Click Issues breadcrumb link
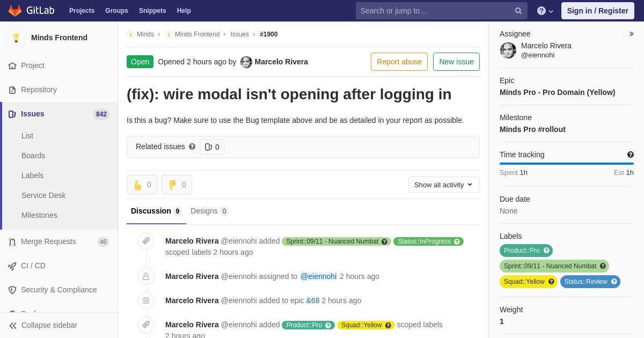The width and height of the screenshot is (644, 338). [239, 34]
